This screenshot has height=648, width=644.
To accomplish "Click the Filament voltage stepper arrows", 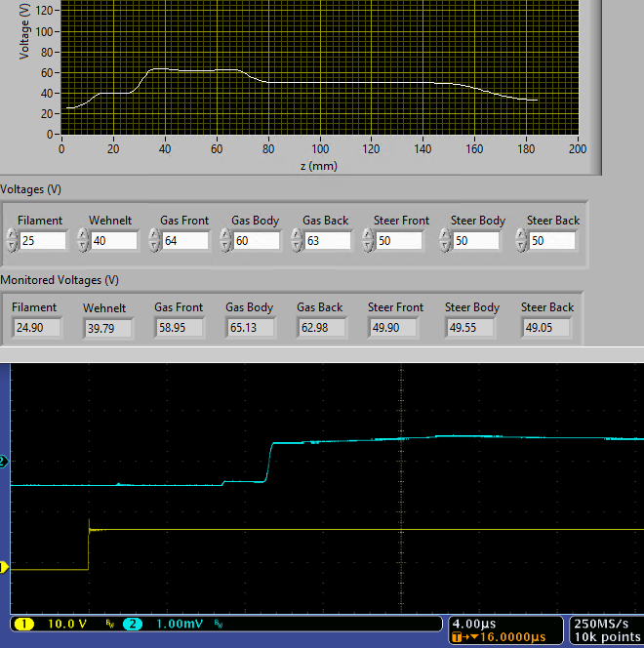I will pos(12,241).
